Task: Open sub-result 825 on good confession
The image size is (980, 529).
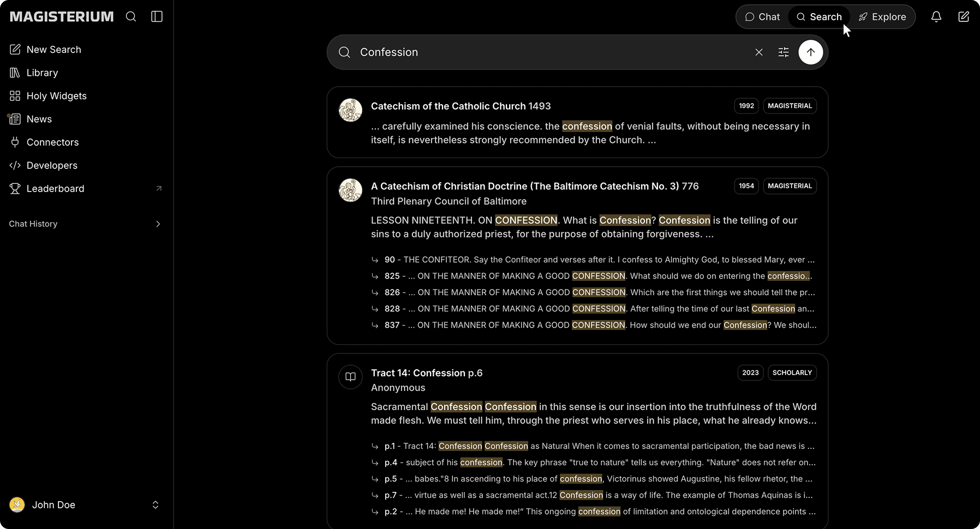Action: (x=593, y=276)
